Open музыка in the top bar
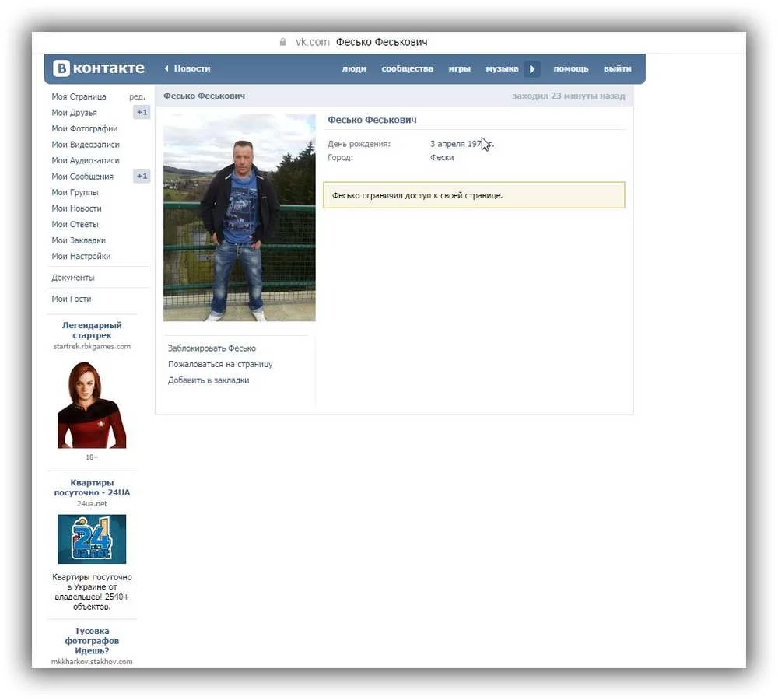This screenshot has height=700, width=778. click(x=502, y=68)
